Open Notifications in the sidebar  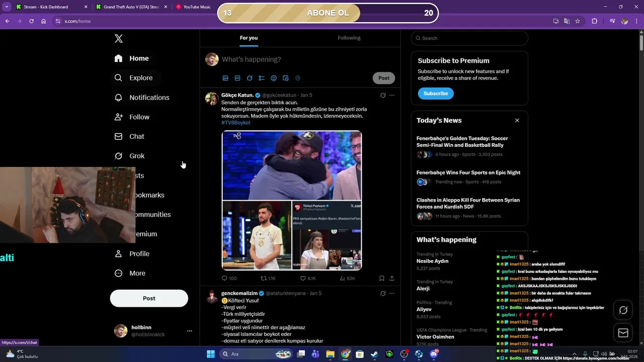[142, 98]
